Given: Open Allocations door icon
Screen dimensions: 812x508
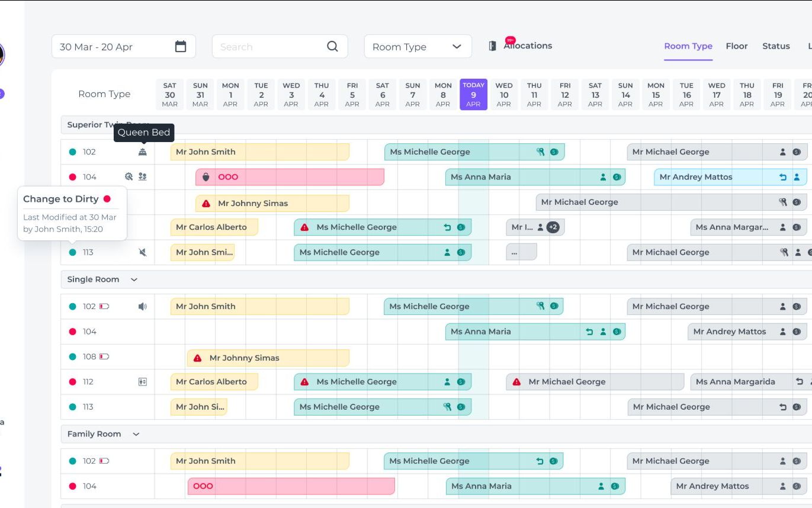Looking at the screenshot, I should coord(492,46).
